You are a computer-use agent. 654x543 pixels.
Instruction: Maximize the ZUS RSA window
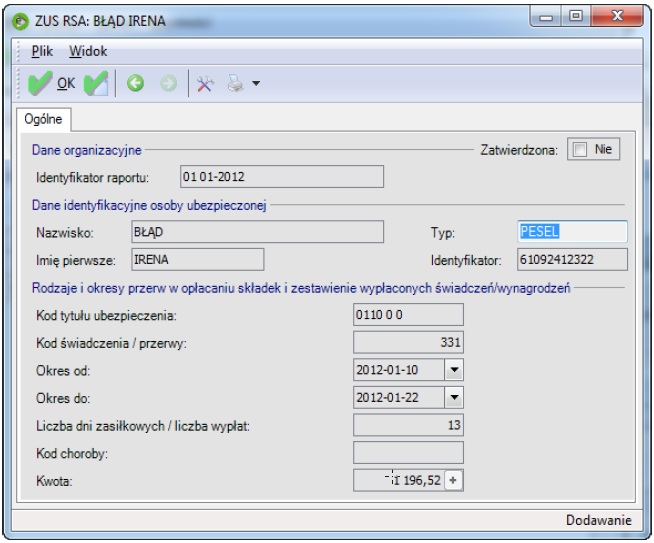[576, 17]
